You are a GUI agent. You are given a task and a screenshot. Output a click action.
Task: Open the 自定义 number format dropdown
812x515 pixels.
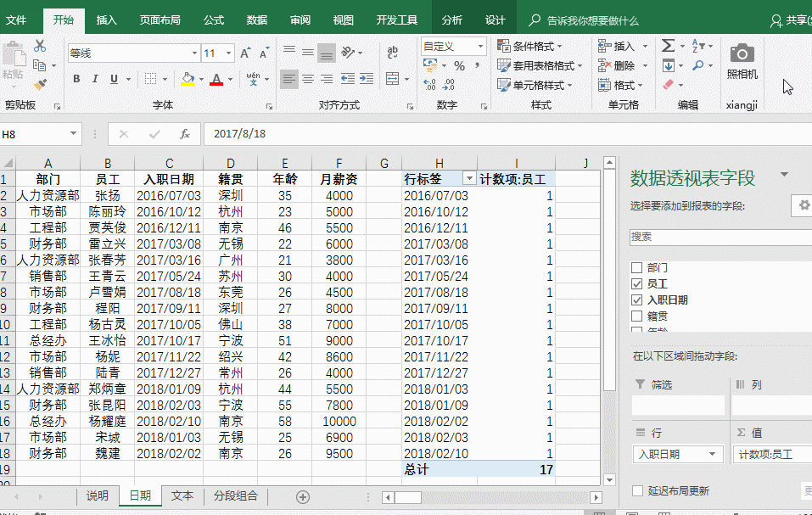[x=480, y=47]
